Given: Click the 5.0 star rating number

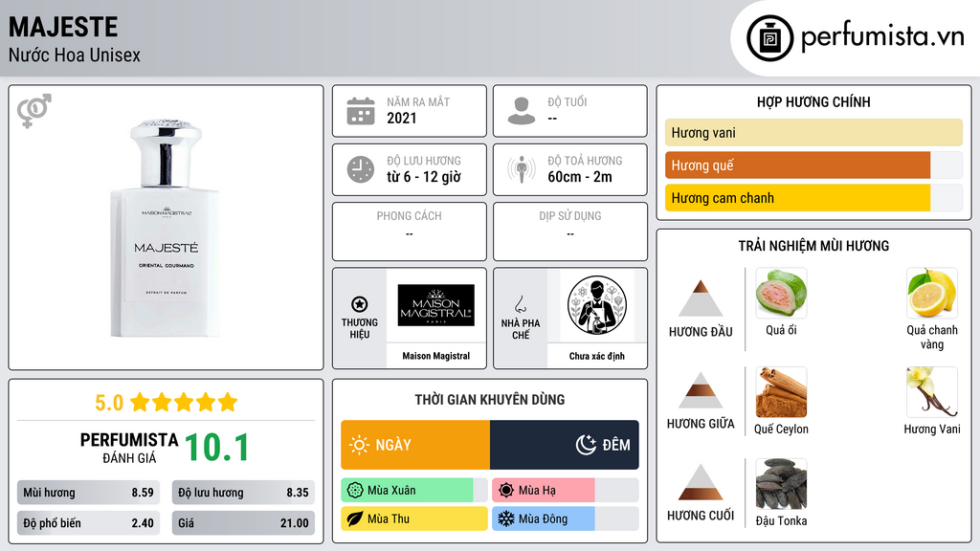Looking at the screenshot, I should click(x=109, y=403).
